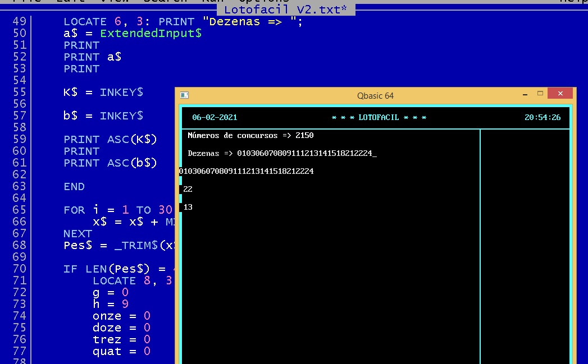This screenshot has width=588, height=364.
Task: Click the Qbasic 64 title bar
Action: (375, 96)
